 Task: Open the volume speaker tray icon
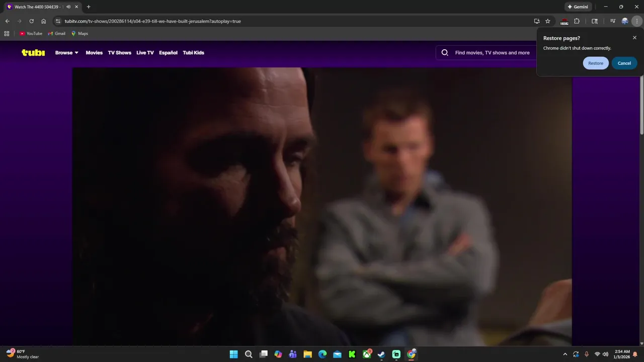point(605,354)
